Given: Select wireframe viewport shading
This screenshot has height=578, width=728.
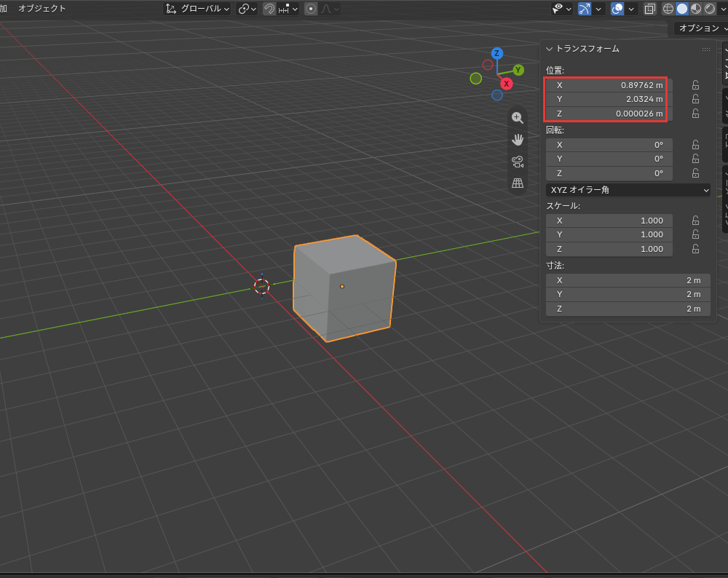Looking at the screenshot, I should click(x=668, y=9).
